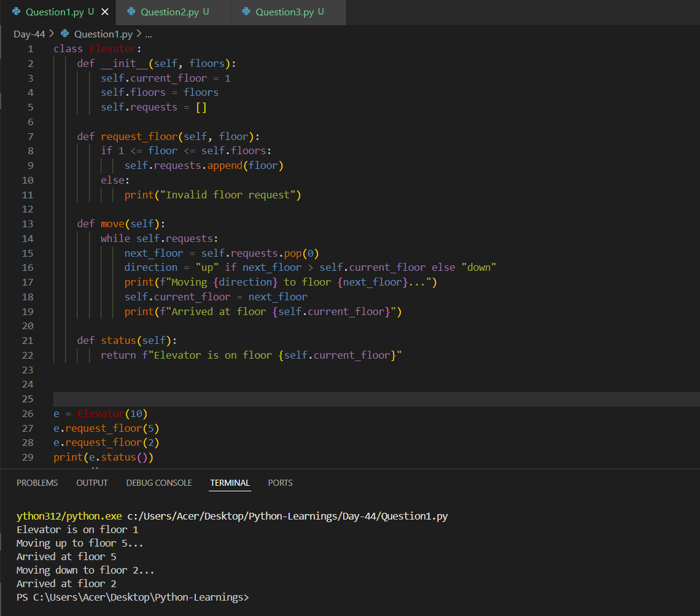
Task: Click terminal output 'Elevator is on floor 1'
Action: (78, 530)
